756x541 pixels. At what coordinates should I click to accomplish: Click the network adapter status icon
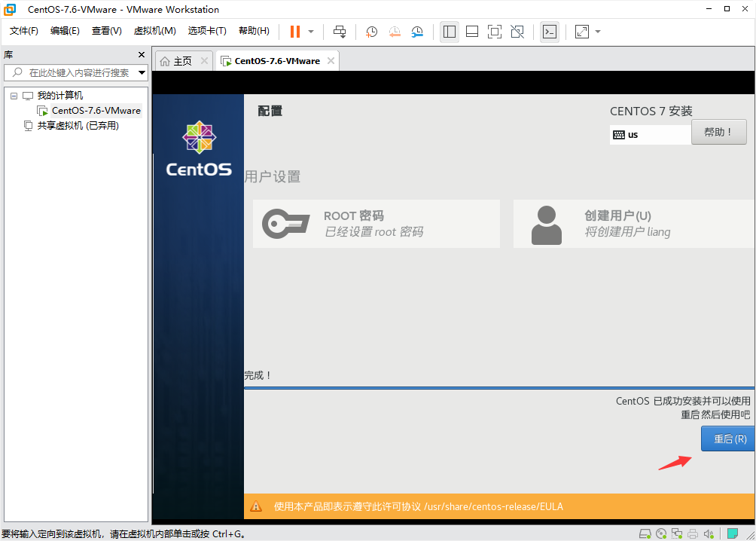(x=677, y=533)
